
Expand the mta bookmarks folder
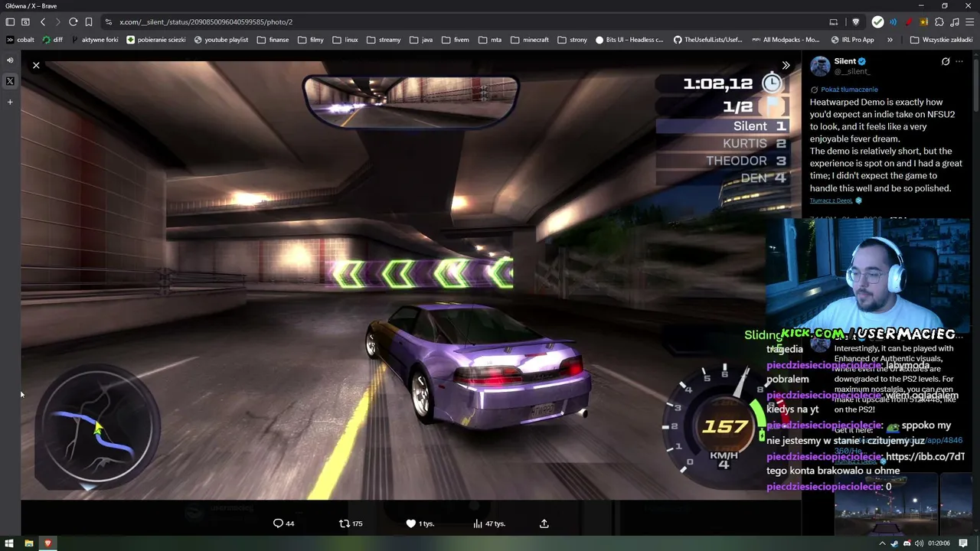point(490,40)
